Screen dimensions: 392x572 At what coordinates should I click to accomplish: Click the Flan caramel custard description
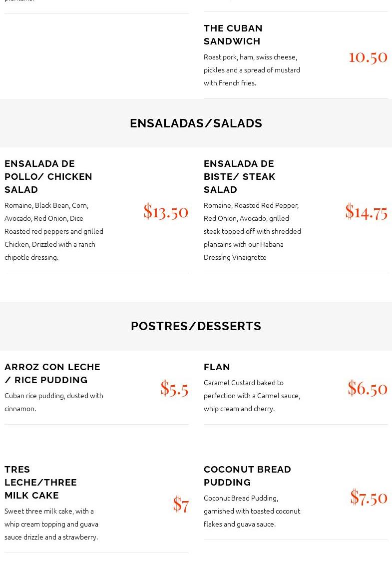(252, 396)
